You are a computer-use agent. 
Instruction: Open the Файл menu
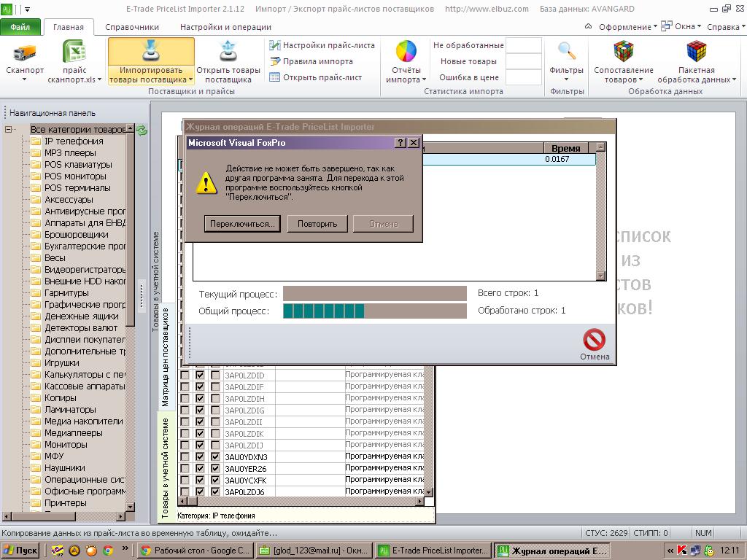20,27
